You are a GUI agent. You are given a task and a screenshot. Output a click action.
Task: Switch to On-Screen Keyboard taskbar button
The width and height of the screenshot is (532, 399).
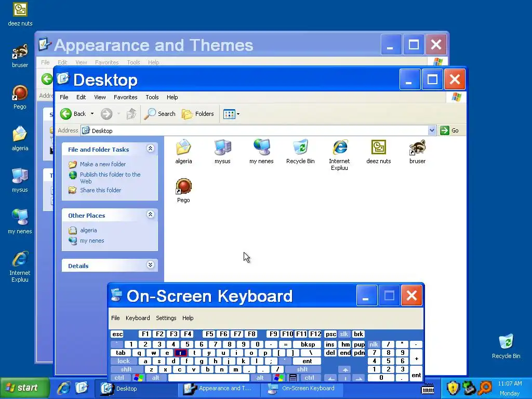click(x=301, y=389)
